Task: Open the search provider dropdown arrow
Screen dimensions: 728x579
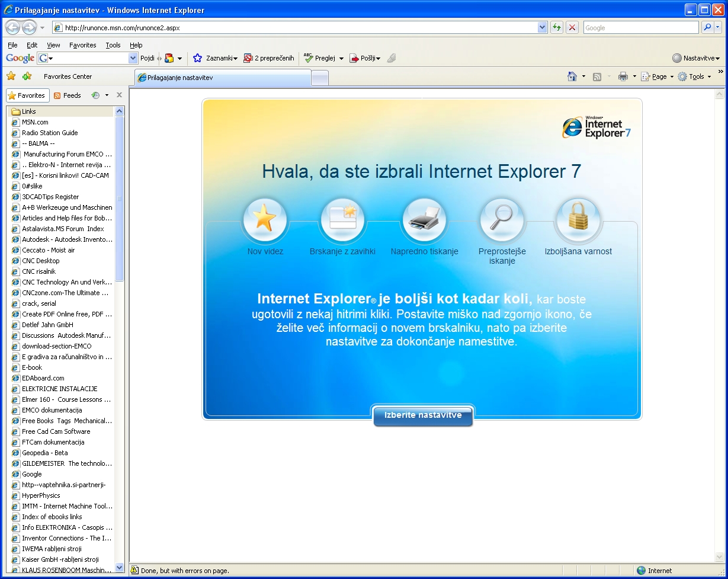Action: tap(718, 27)
